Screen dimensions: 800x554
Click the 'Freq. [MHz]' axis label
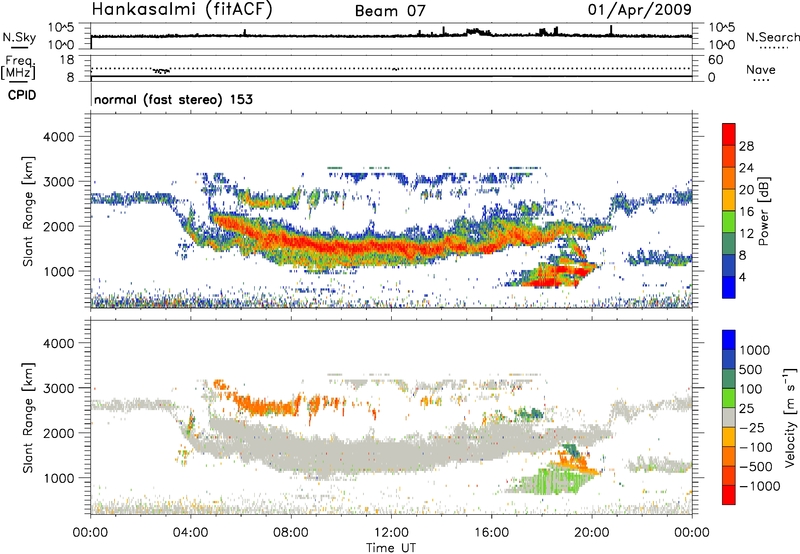(x=18, y=68)
